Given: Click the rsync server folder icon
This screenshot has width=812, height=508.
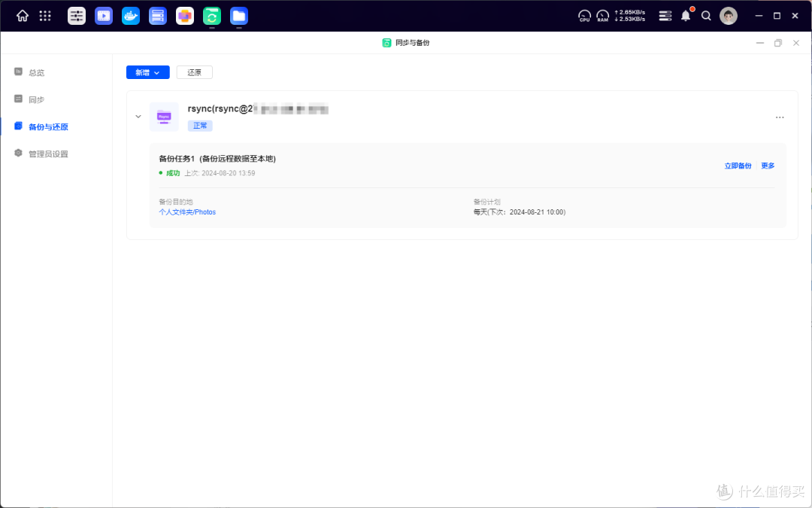Looking at the screenshot, I should click(164, 117).
